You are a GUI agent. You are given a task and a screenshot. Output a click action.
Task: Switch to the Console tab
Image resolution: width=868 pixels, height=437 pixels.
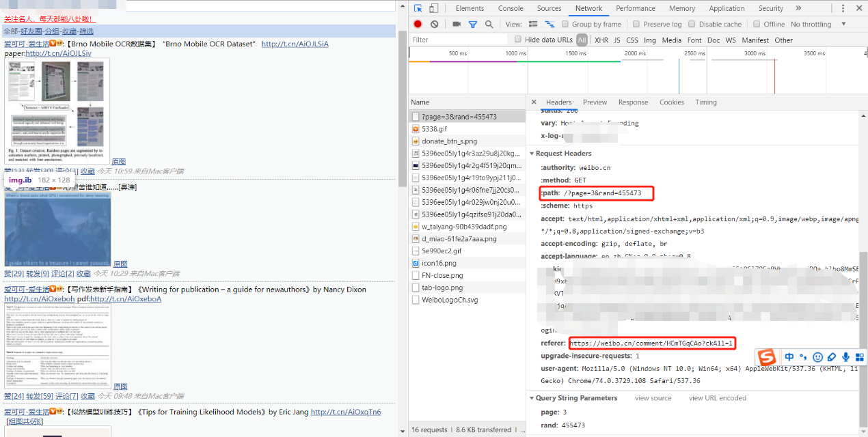(x=511, y=8)
